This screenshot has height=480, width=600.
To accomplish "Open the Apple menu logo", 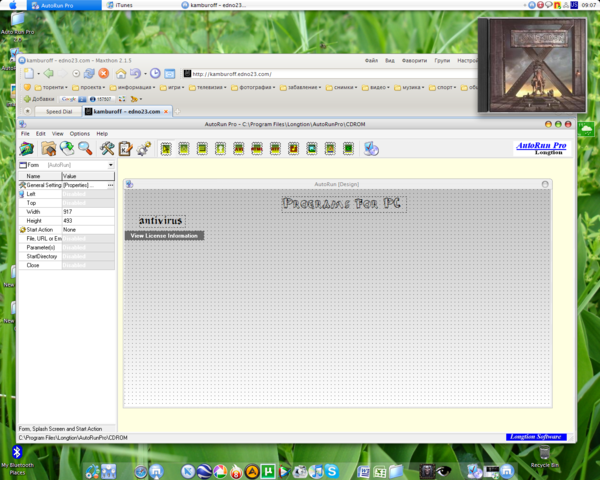I will [x=13, y=5].
